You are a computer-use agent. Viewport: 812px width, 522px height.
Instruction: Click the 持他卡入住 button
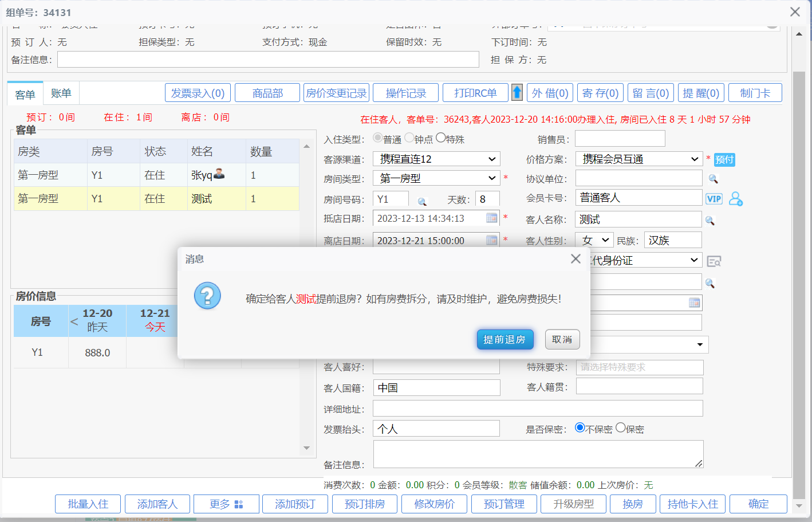693,504
